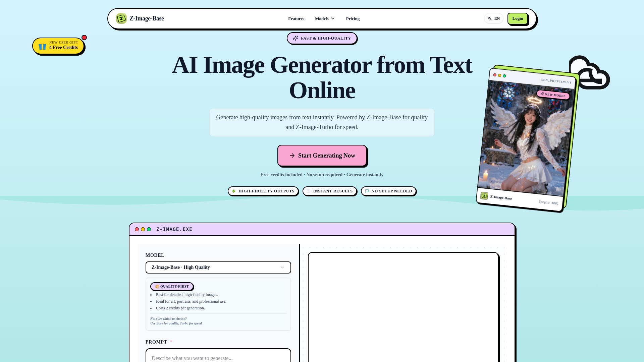Open the Z-Image-Base High Quality model selector
This screenshot has height=362, width=644.
click(218, 267)
